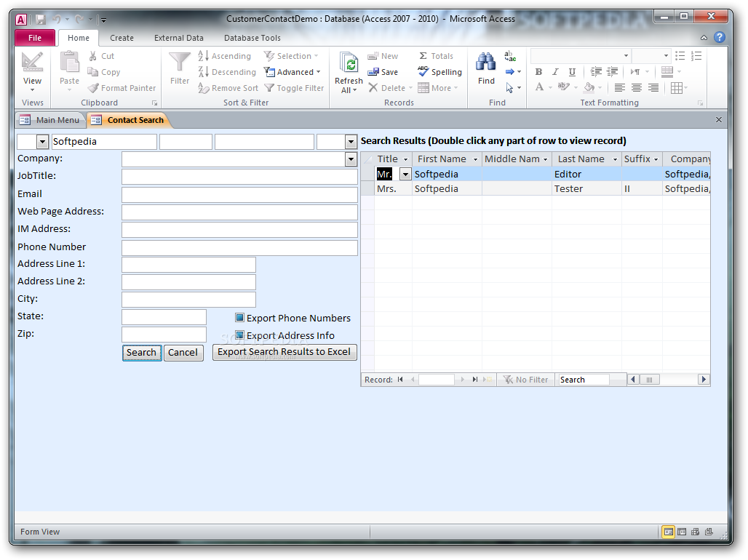Click the JobTitle input field
Screen dimensions: 748x560
[239, 177]
